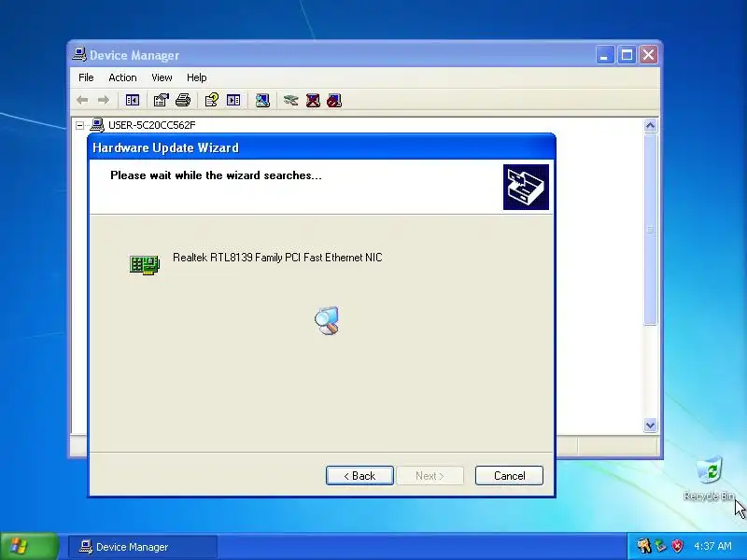Click the Back navigation arrow in the Device Manager toolbar
The width and height of the screenshot is (747, 560).
click(x=82, y=100)
